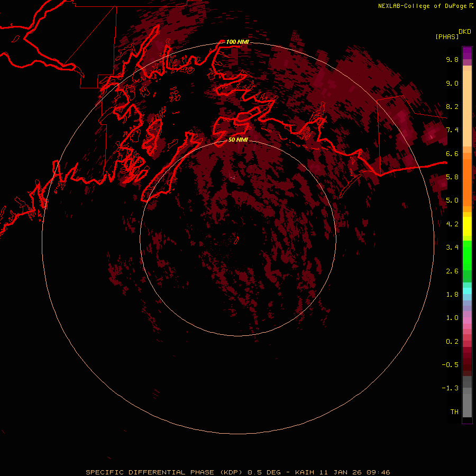Viewport: 476px width, 476px height.
Task: Click the 3.4 scale value
Action: (x=452, y=248)
